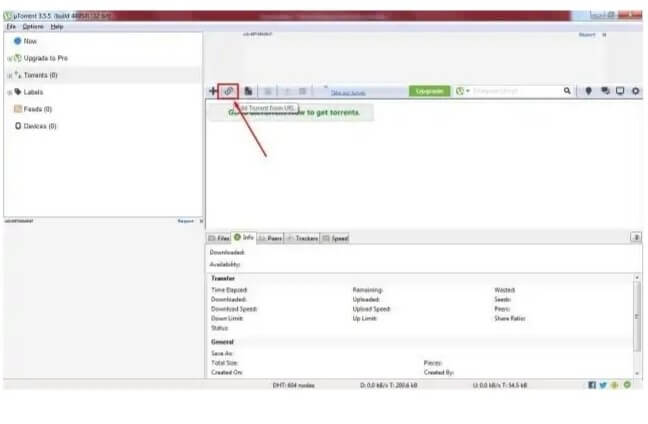
Task: Click the Facebook icon in status bar
Action: point(592,385)
